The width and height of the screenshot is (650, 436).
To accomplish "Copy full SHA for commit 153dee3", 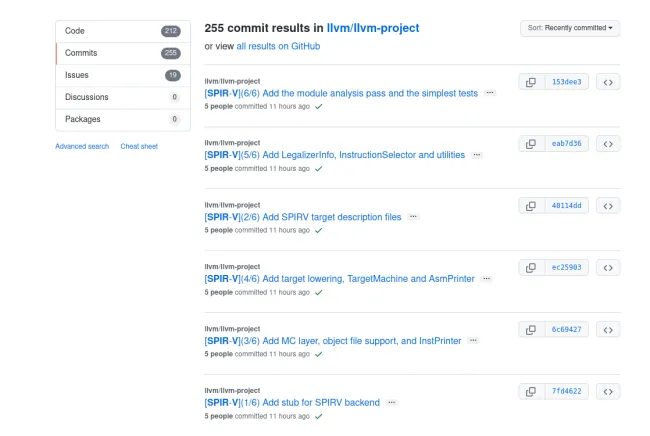I will coord(531,82).
